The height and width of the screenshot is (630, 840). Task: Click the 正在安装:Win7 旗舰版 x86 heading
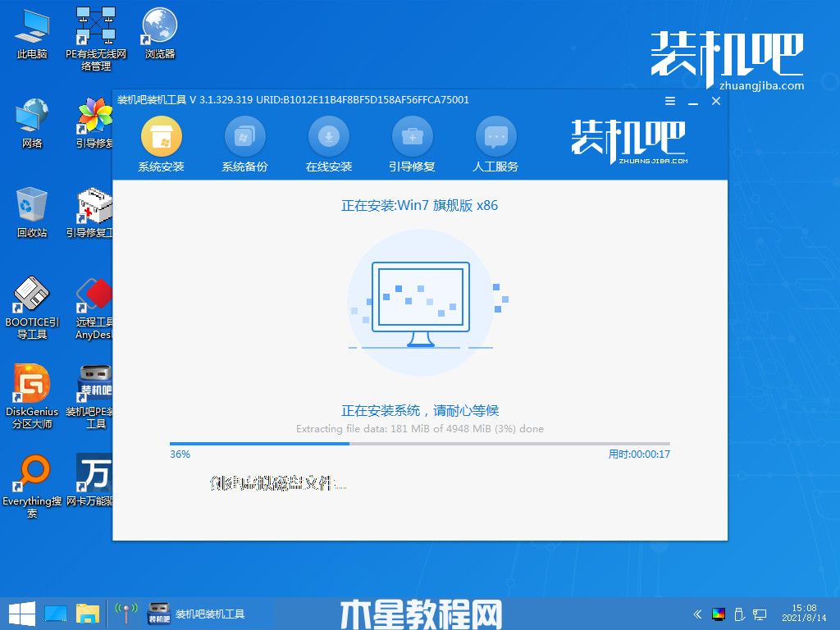(419, 205)
